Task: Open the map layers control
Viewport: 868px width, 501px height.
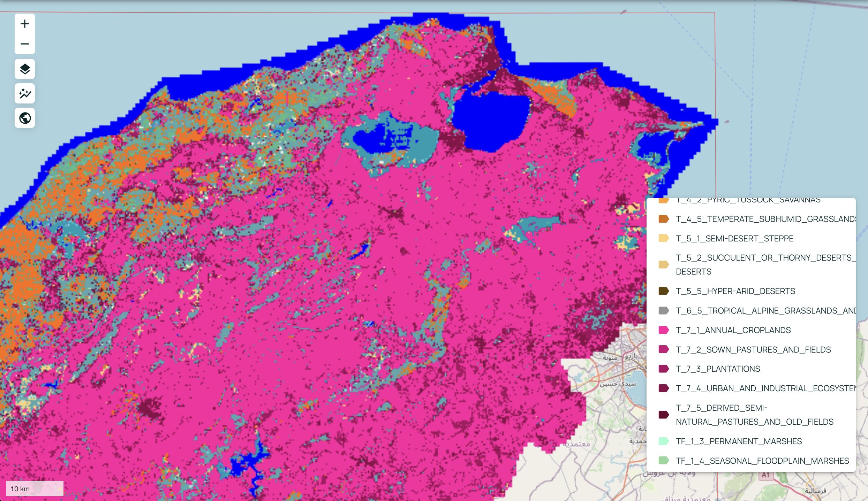Action: 24,69
